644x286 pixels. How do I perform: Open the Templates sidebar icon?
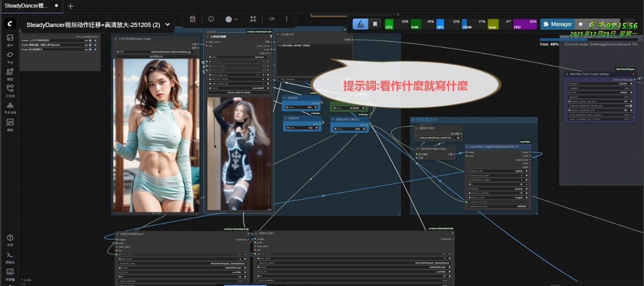[10, 123]
